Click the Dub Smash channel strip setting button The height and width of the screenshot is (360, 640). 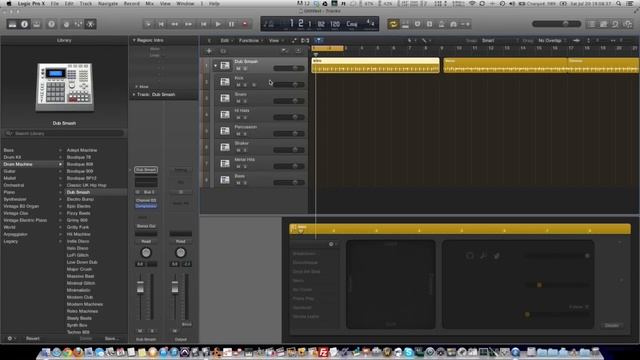tap(146, 170)
